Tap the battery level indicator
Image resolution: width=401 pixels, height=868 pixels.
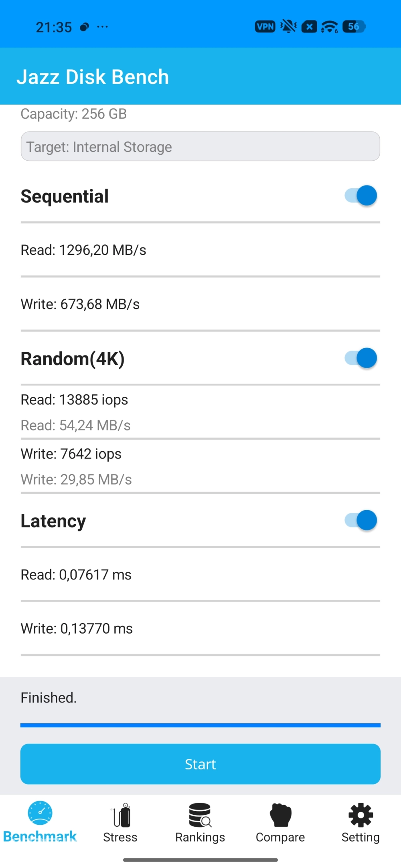[x=354, y=27]
